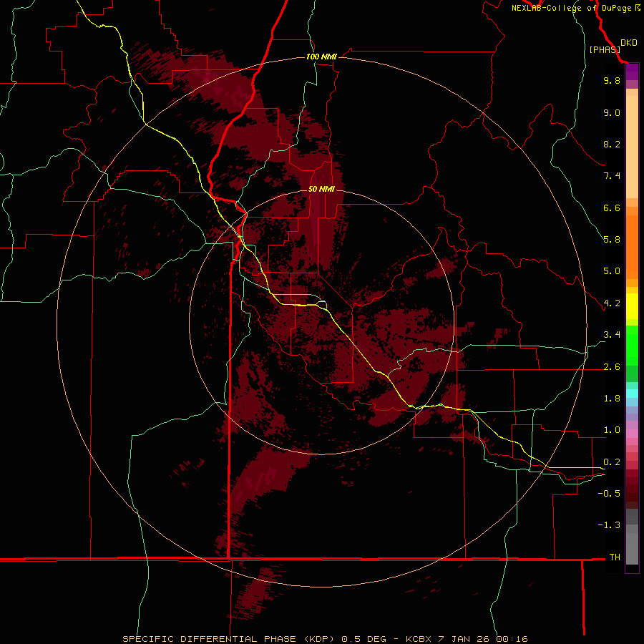Click the 100 NMI range ring label
Image resolution: width=644 pixels, height=644 pixels.
point(321,57)
